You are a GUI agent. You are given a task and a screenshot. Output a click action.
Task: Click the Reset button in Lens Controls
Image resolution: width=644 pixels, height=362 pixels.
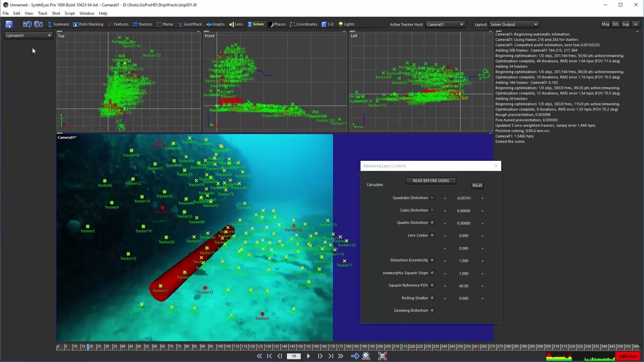coord(477,185)
